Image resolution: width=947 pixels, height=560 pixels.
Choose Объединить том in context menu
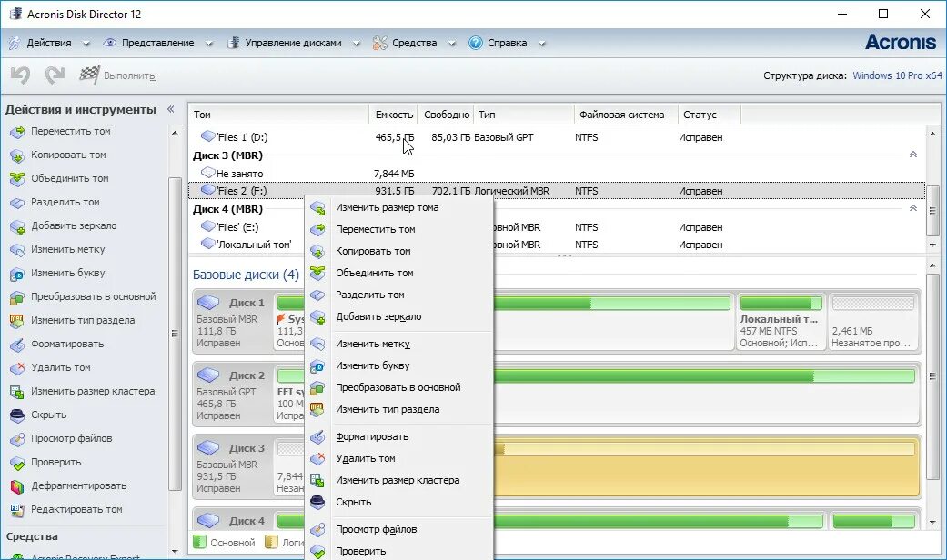coord(375,273)
